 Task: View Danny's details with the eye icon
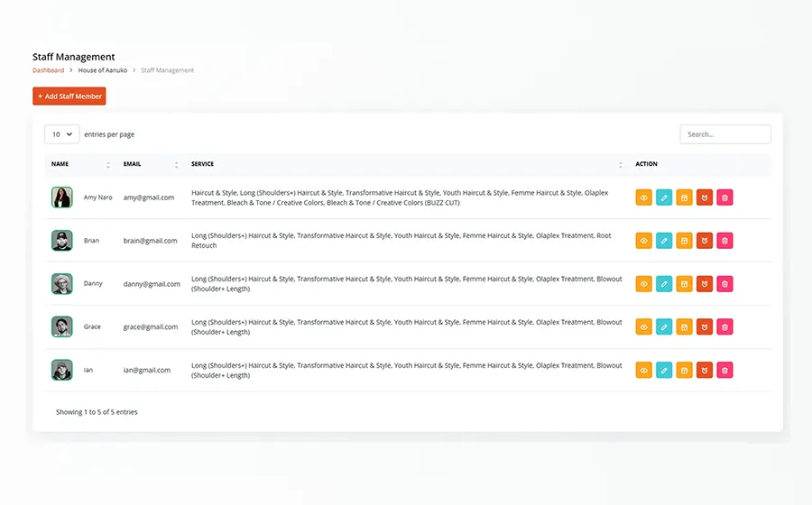point(643,283)
